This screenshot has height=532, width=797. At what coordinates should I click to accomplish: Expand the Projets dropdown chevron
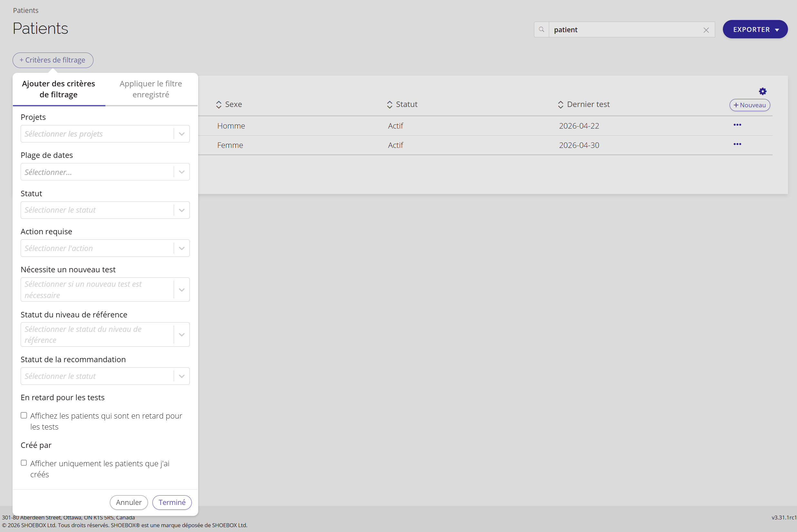tap(182, 134)
